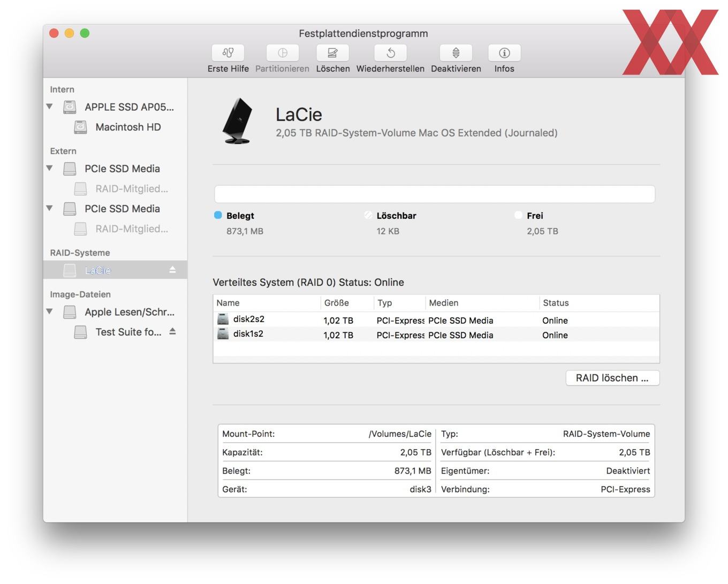This screenshot has width=728, height=584.
Task: Run Erste Hilfe on the volume
Action: point(228,53)
